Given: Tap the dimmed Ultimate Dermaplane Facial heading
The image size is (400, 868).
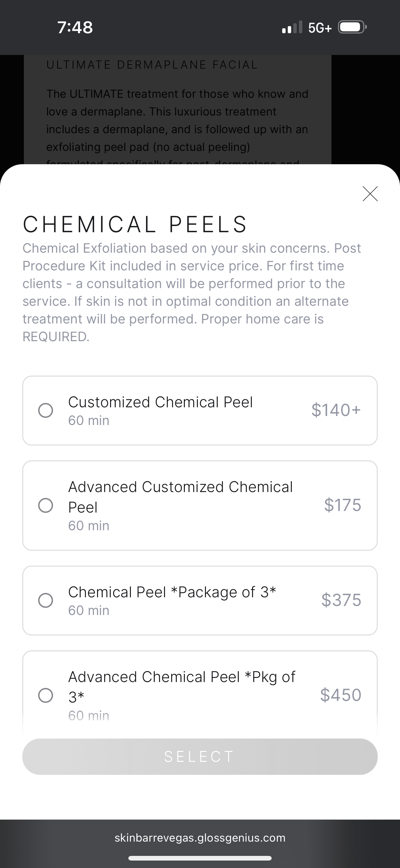Looking at the screenshot, I should coord(152,65).
